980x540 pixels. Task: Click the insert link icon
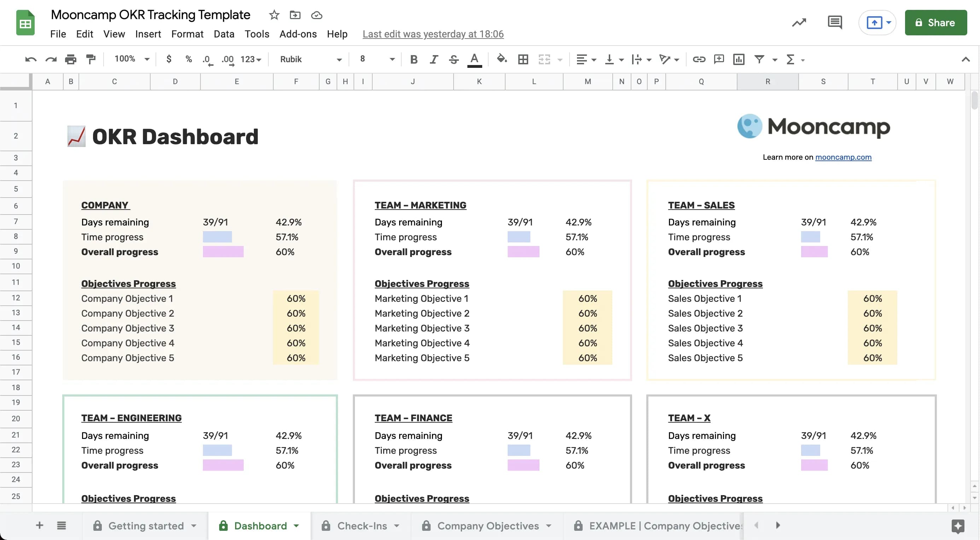tap(699, 59)
